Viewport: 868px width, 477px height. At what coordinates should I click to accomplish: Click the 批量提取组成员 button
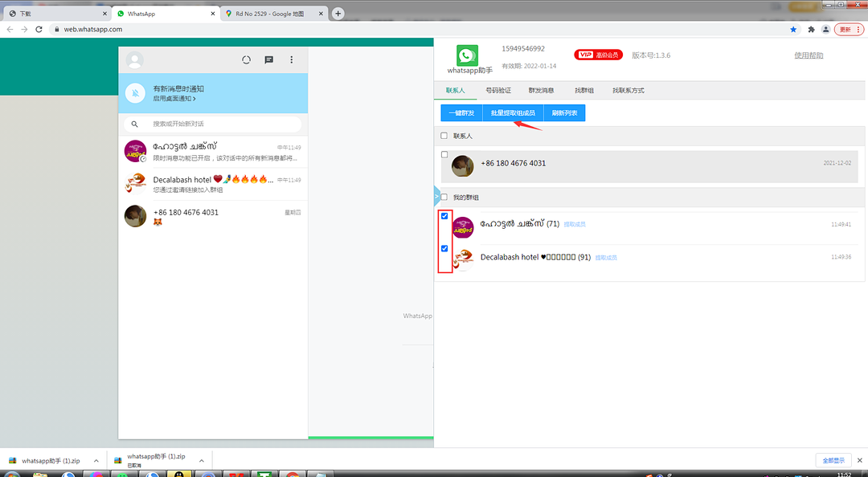tap(513, 113)
